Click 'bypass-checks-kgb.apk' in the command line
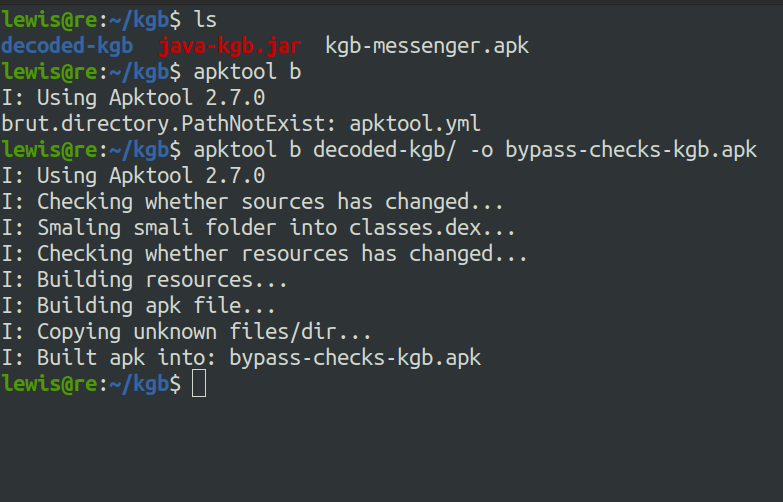This screenshot has width=783, height=502. pos(631,150)
